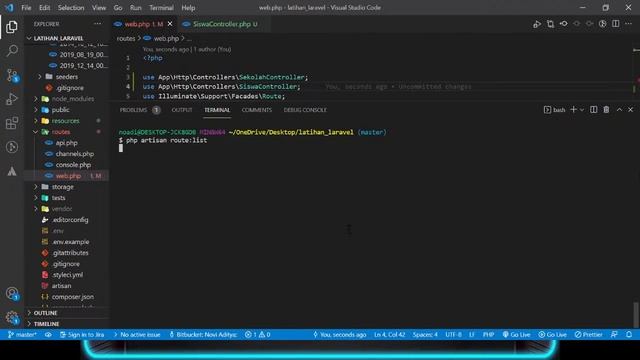Switch to the DEBUG CONSOLE panel tab
The height and width of the screenshot is (360, 640).
coord(305,110)
